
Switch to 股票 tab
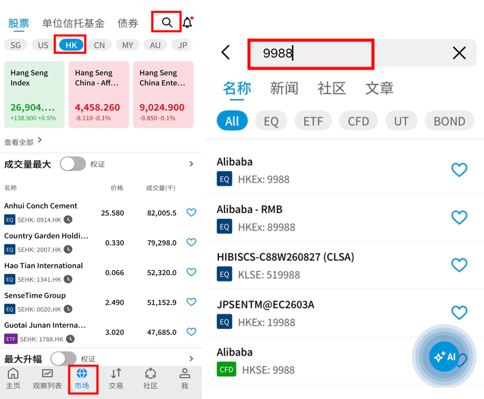19,23
